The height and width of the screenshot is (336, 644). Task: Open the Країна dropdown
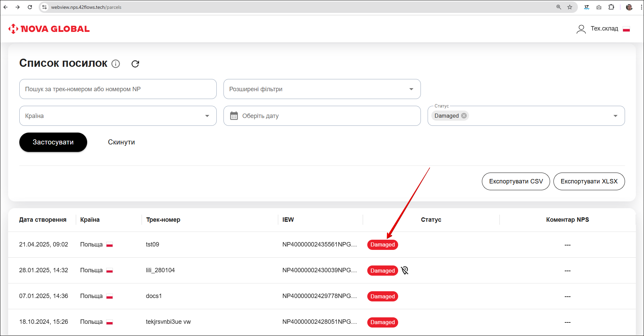[x=207, y=116]
